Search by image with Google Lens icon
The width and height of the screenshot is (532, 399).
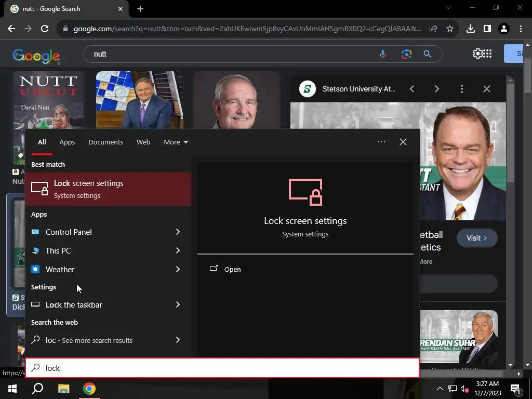tap(406, 54)
